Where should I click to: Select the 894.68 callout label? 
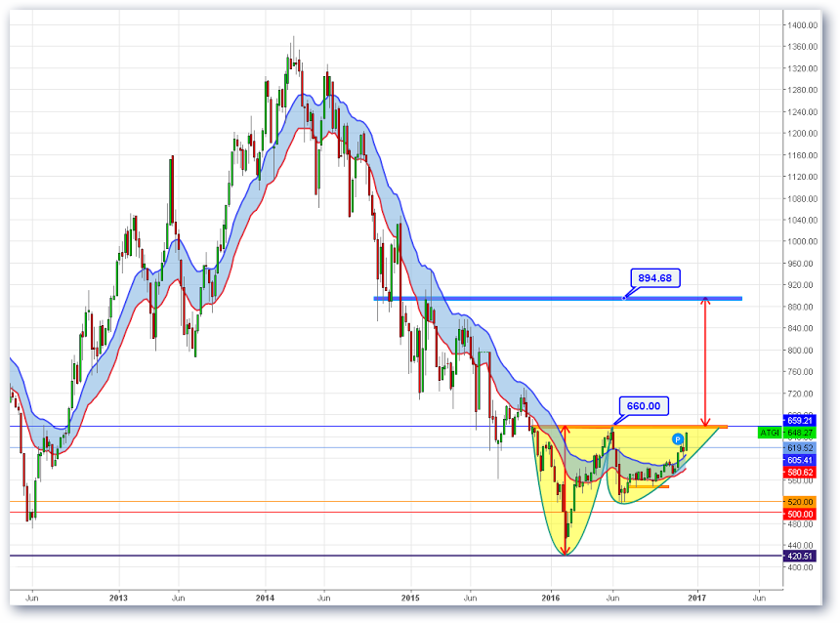(x=654, y=278)
